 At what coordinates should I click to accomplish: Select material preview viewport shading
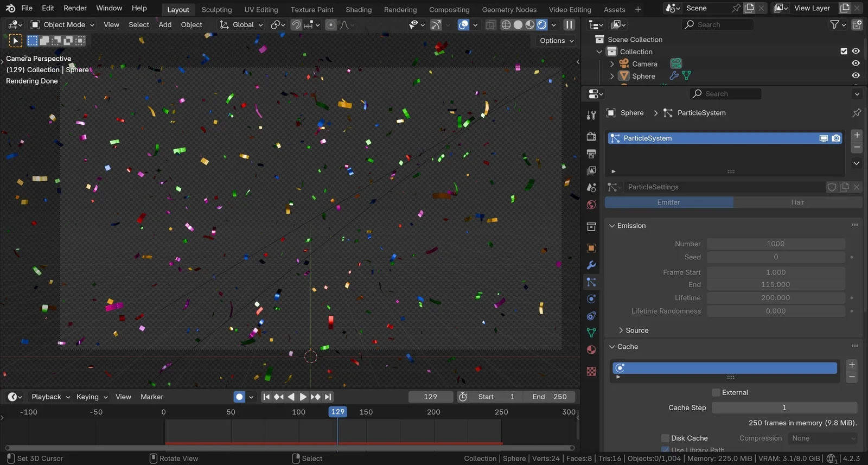[x=529, y=24]
